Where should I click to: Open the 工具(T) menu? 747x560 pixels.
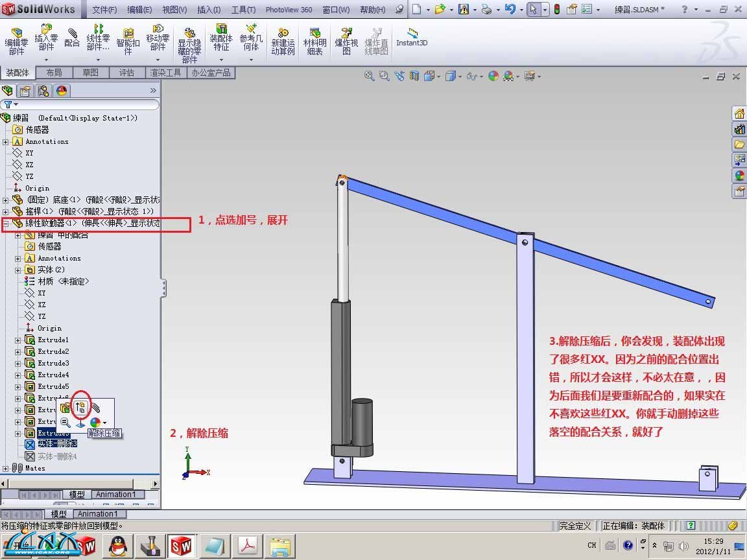[x=243, y=10]
